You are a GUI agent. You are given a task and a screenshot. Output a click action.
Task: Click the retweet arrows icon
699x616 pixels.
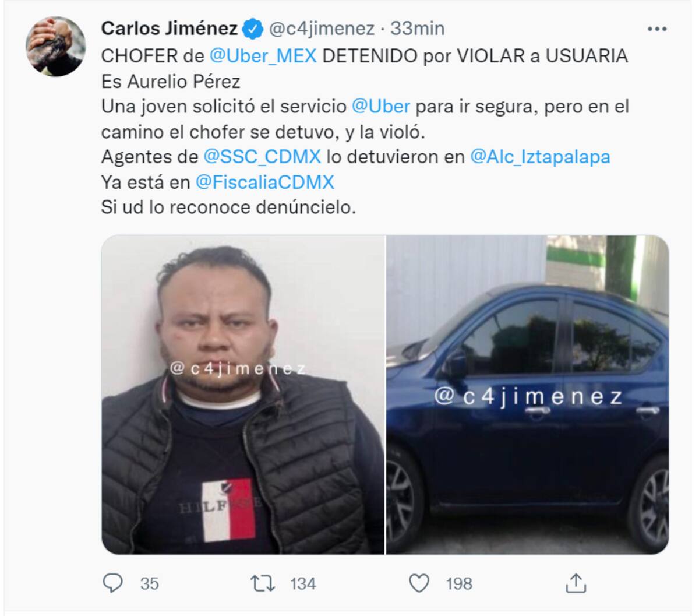[262, 583]
